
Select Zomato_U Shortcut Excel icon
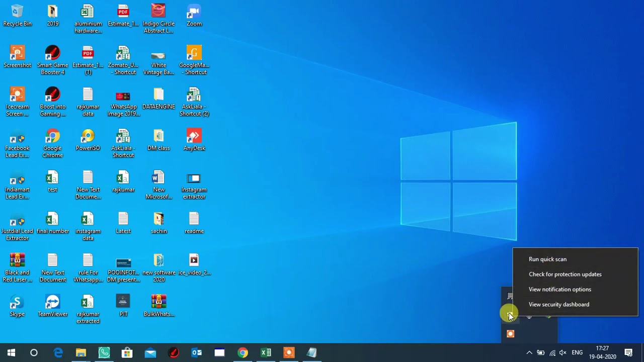click(123, 60)
